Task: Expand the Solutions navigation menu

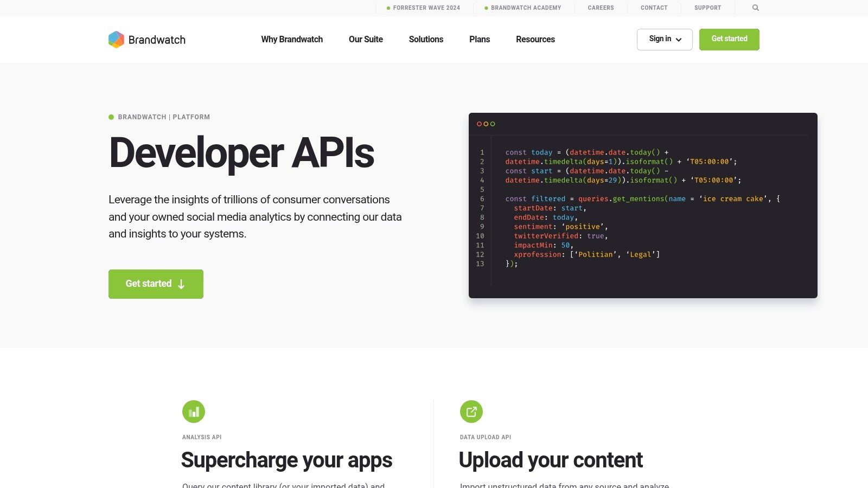Action: point(426,40)
